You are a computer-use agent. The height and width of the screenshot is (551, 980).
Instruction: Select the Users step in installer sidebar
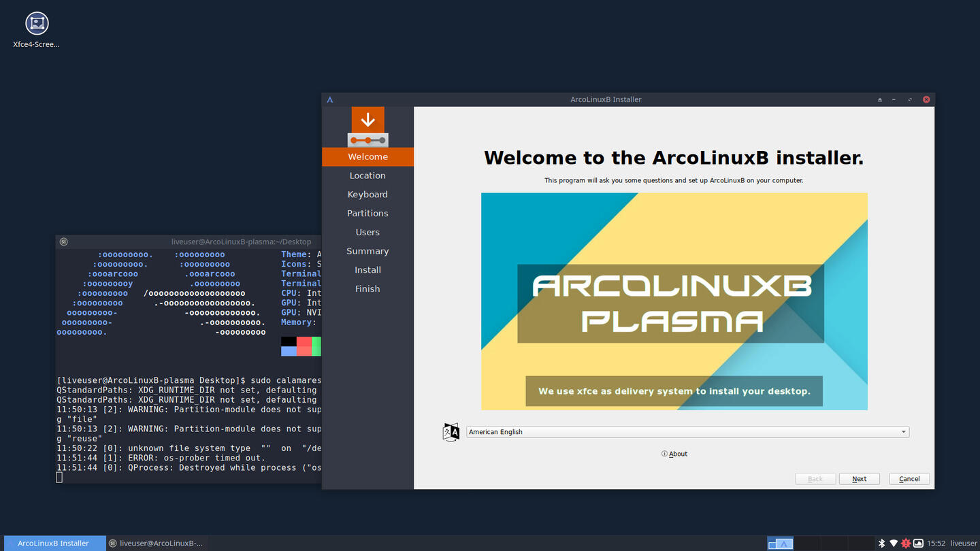[367, 232]
